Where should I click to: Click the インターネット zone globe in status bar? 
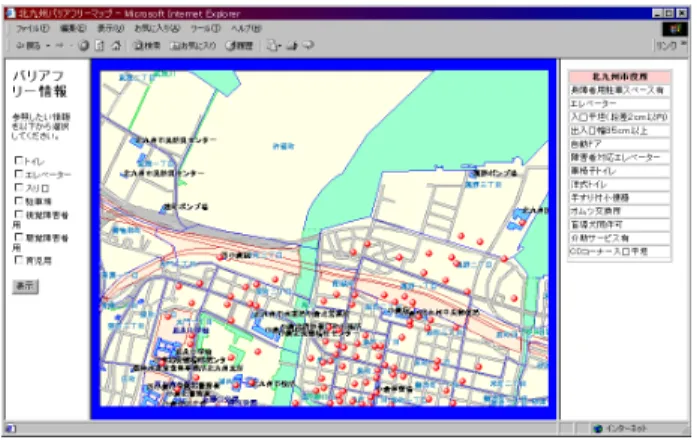click(598, 428)
